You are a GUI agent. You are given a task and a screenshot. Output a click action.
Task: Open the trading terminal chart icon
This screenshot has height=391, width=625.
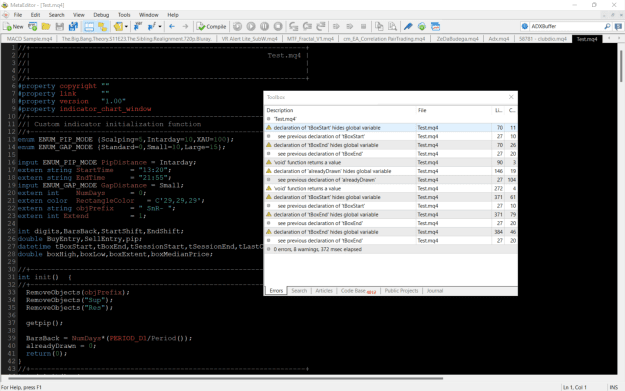[x=435, y=27]
